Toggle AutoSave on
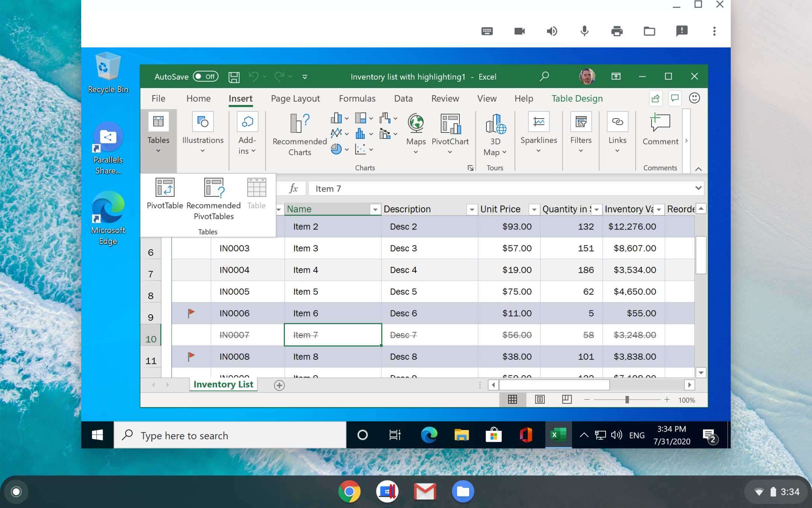 [205, 77]
